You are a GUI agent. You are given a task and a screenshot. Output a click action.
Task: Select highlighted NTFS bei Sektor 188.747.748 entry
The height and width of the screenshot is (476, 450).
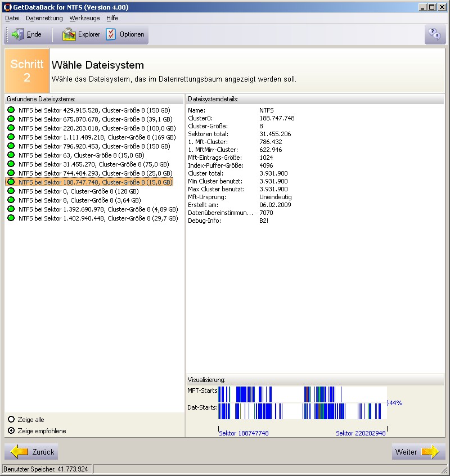(96, 182)
